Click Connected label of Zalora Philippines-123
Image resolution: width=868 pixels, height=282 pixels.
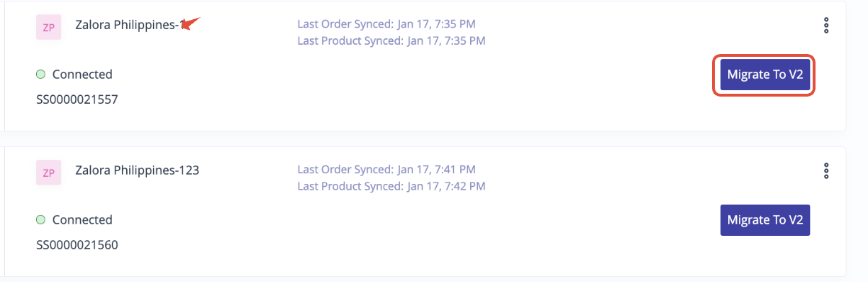pyautogui.click(x=82, y=219)
